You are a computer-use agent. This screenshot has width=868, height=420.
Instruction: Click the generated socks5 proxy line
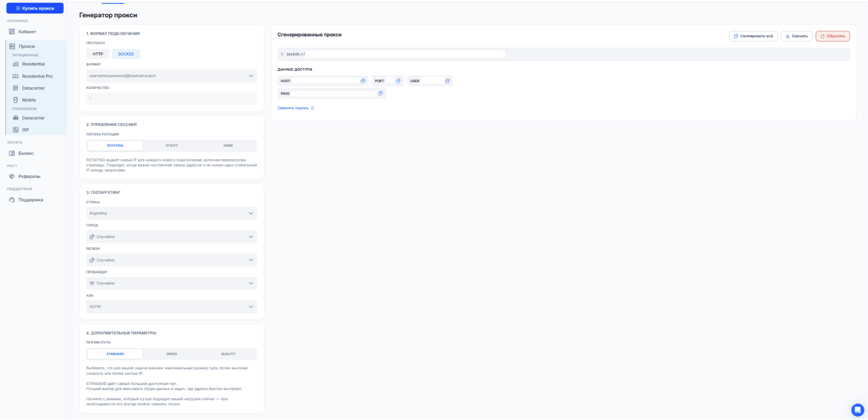564,54
